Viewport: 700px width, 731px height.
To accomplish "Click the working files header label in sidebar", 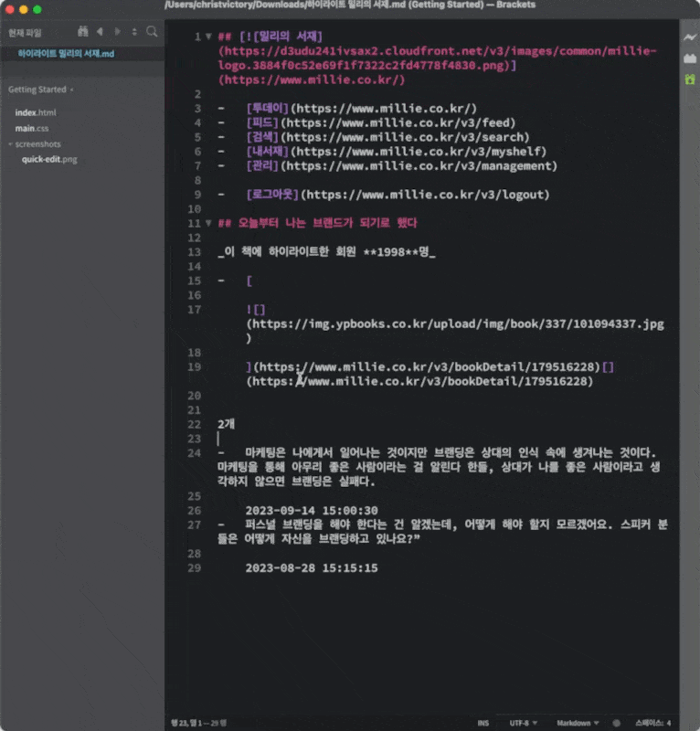I will click(26, 33).
